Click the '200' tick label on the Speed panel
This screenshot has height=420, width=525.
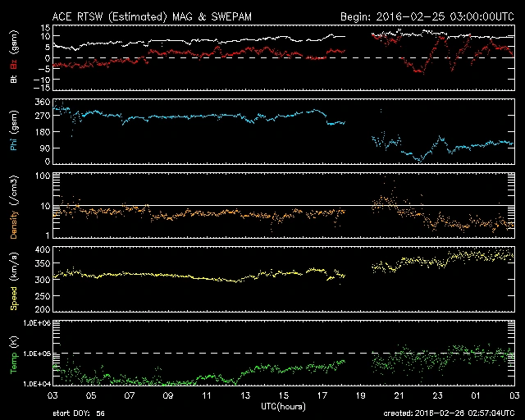tap(43, 309)
